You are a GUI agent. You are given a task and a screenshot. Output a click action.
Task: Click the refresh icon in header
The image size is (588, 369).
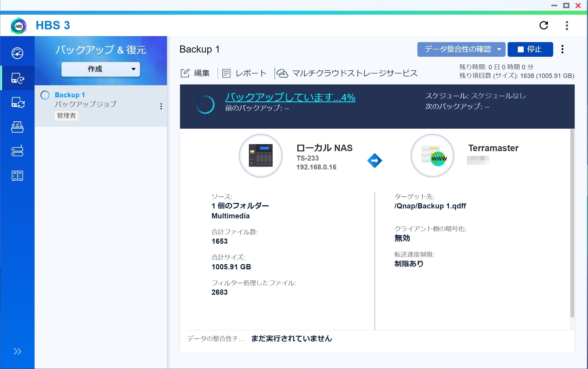click(x=544, y=25)
